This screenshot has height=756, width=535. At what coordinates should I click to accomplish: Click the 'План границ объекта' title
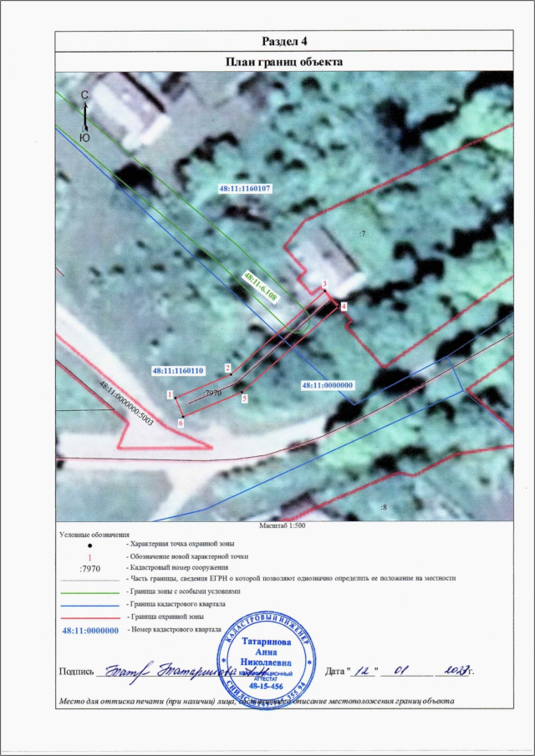pos(286,62)
